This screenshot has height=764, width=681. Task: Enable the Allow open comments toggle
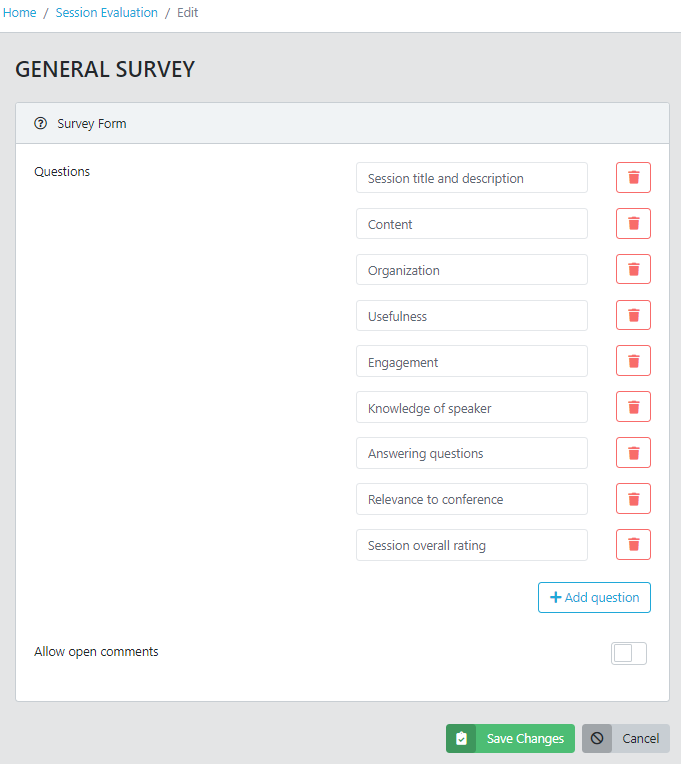click(x=629, y=653)
